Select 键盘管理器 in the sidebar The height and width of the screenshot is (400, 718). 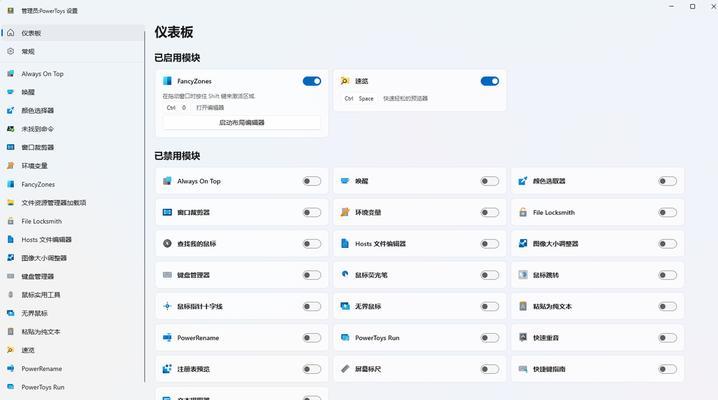tap(72, 276)
